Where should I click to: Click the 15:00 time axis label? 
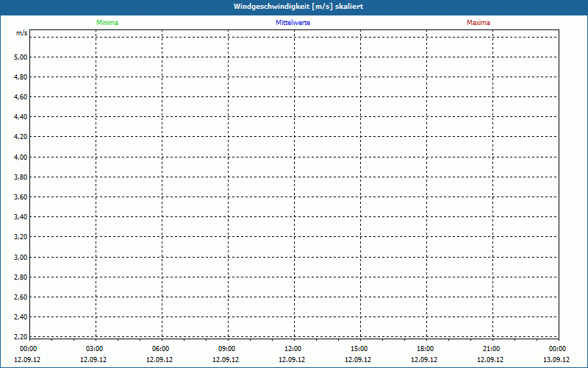(359, 349)
